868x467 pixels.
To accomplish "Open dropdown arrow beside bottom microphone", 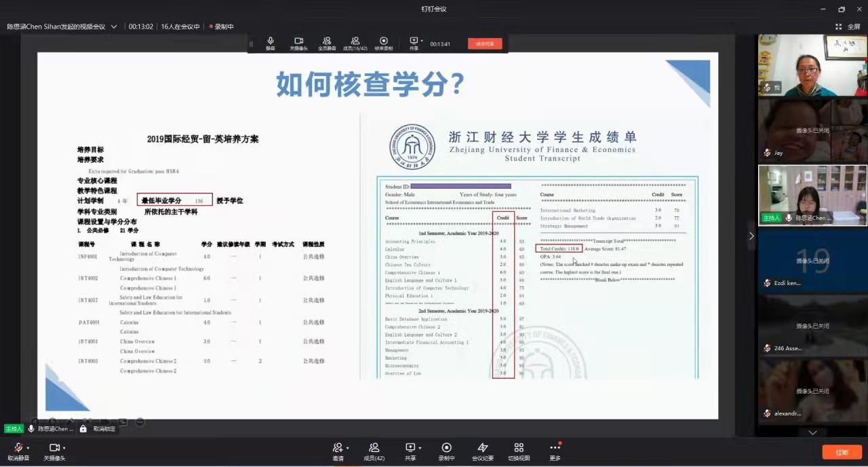I will (x=28, y=448).
